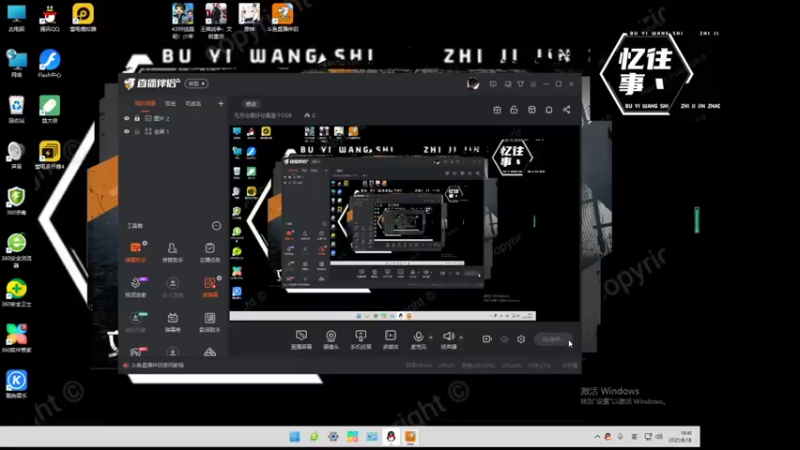Expand the toolbox more-options circle button
This screenshot has height=450, width=800.
tap(216, 226)
